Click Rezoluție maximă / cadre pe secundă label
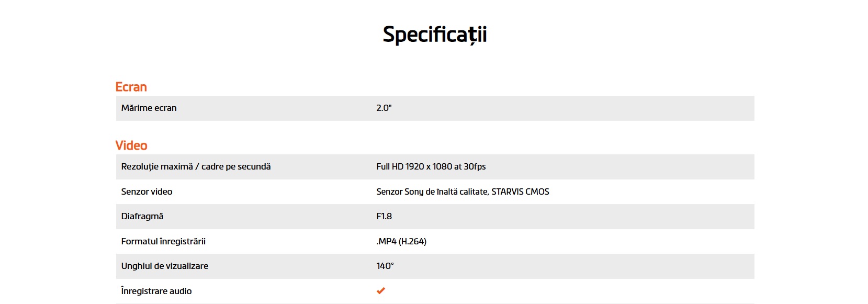Viewport: 868px width, 304px height. [x=196, y=167]
